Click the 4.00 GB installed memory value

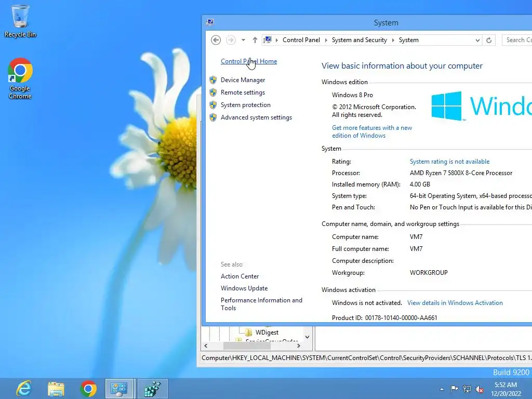point(420,184)
